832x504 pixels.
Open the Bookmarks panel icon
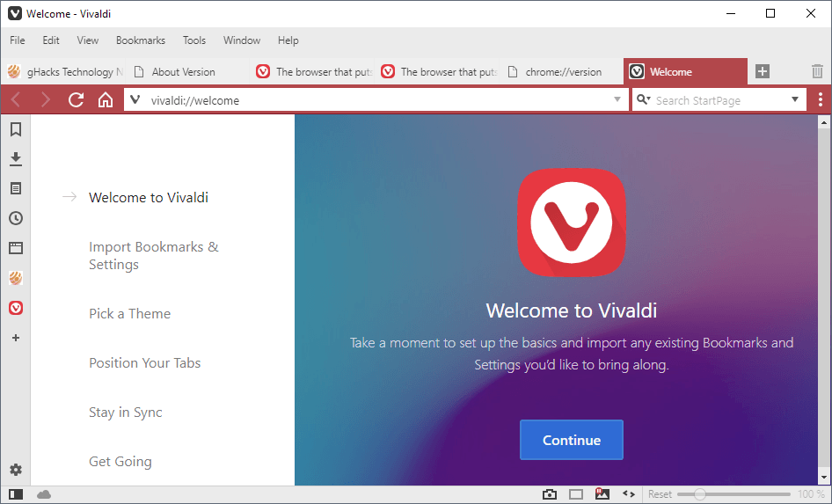coord(16,129)
